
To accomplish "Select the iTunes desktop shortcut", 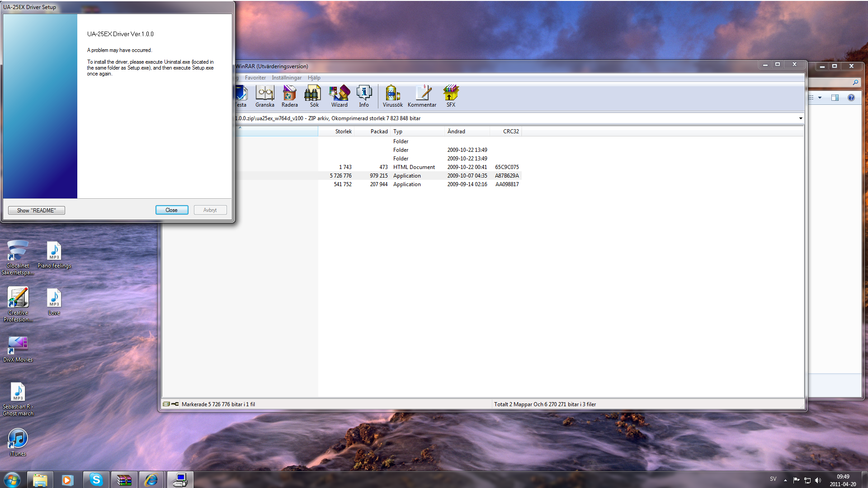I will (18, 443).
